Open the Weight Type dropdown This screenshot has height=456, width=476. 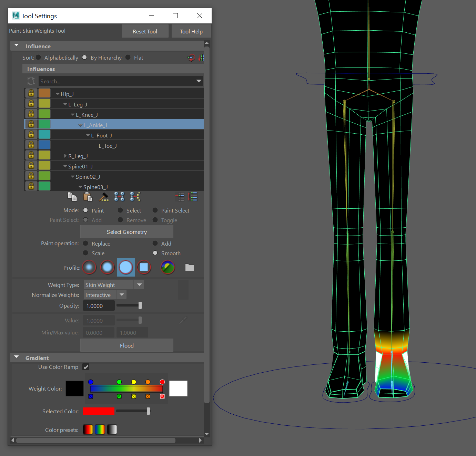pos(139,285)
